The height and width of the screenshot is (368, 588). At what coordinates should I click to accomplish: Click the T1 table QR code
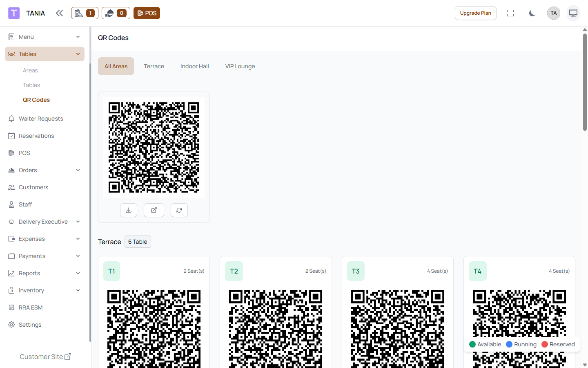(x=154, y=328)
